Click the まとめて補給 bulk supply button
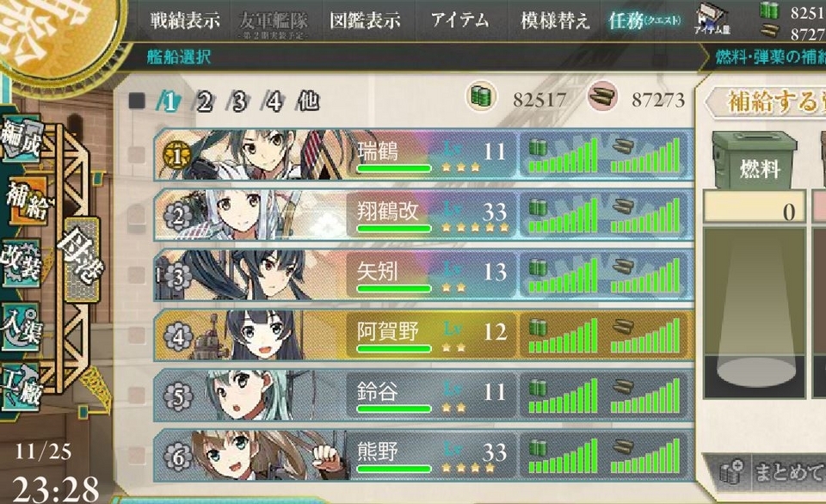The image size is (826, 504). coord(765,471)
